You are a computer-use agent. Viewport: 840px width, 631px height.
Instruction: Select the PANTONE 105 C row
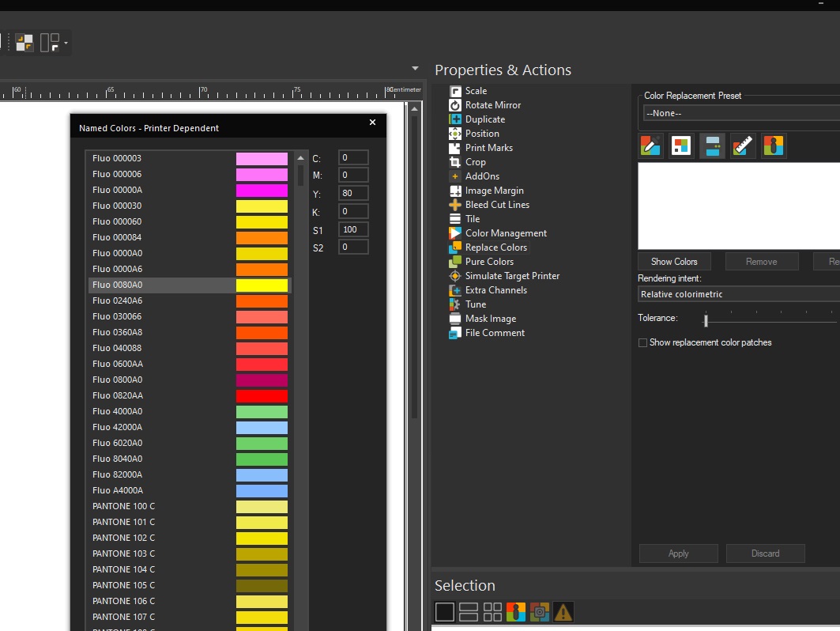[x=190, y=585]
